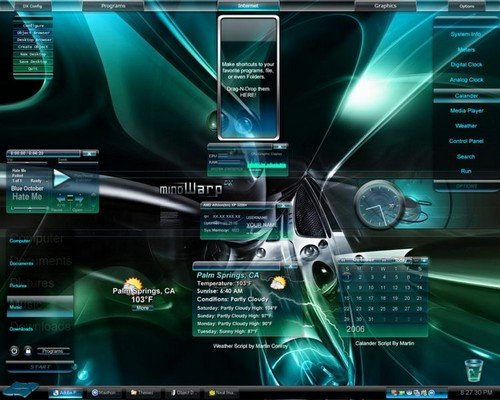Select the Themes taskbar button
This screenshot has height=400, width=500.
click(142, 393)
